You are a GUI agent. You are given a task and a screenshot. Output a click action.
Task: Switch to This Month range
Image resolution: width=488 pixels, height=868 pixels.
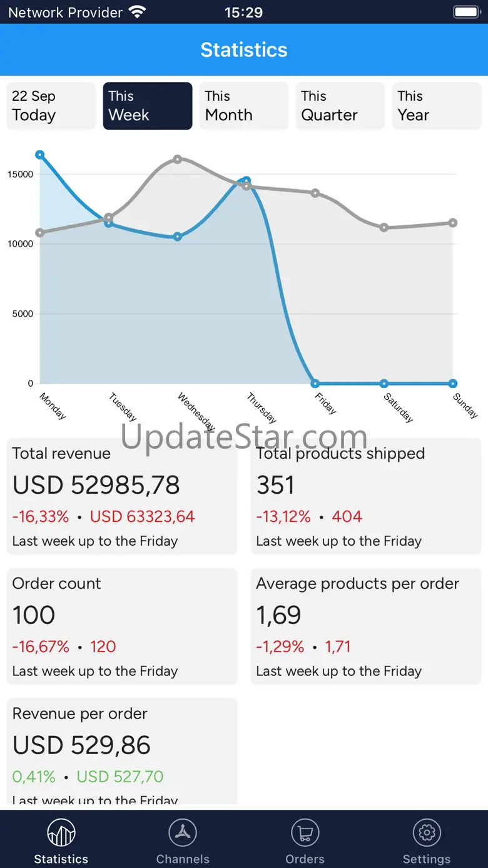coord(244,106)
